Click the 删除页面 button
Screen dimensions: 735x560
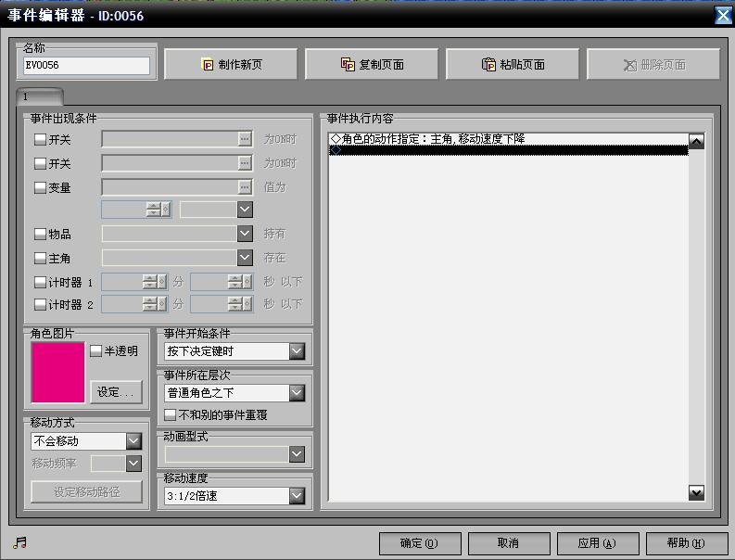click(653, 64)
